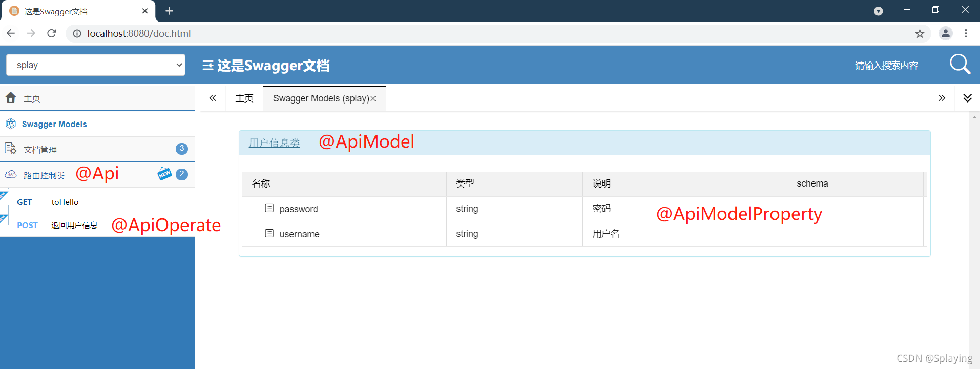Image resolution: width=980 pixels, height=369 pixels.
Task: Open tab options double-chevron down menu
Action: pyautogui.click(x=967, y=98)
